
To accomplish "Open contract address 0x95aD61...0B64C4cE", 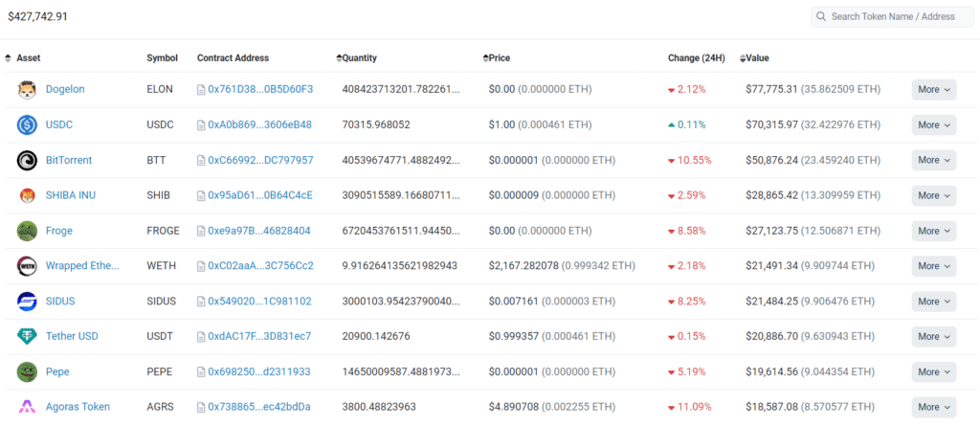I will (x=260, y=195).
